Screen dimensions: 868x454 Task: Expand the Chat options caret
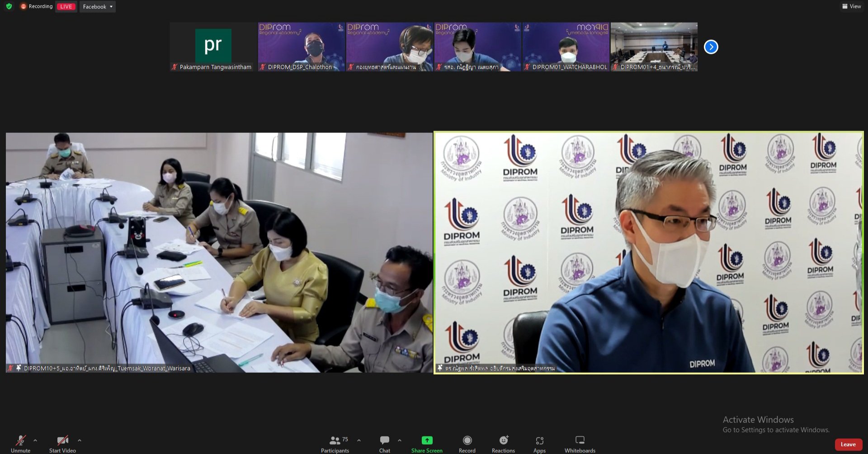point(399,440)
